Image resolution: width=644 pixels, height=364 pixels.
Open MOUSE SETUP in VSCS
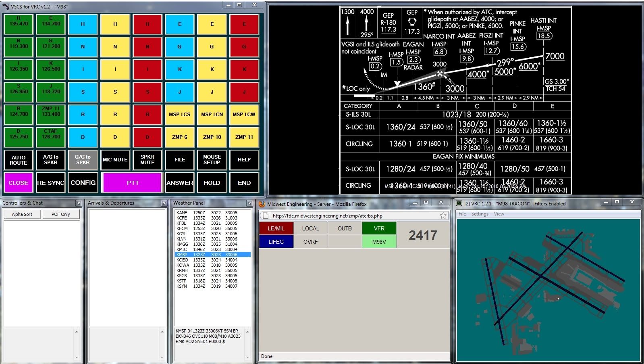tap(212, 160)
